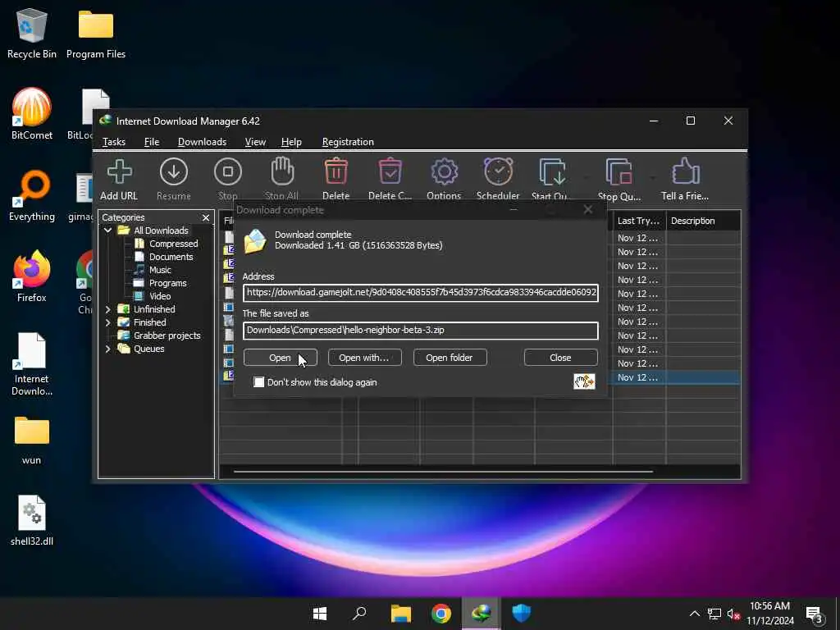Image resolution: width=840 pixels, height=630 pixels.
Task: Open the taskbar search icon
Action: (x=359, y=614)
